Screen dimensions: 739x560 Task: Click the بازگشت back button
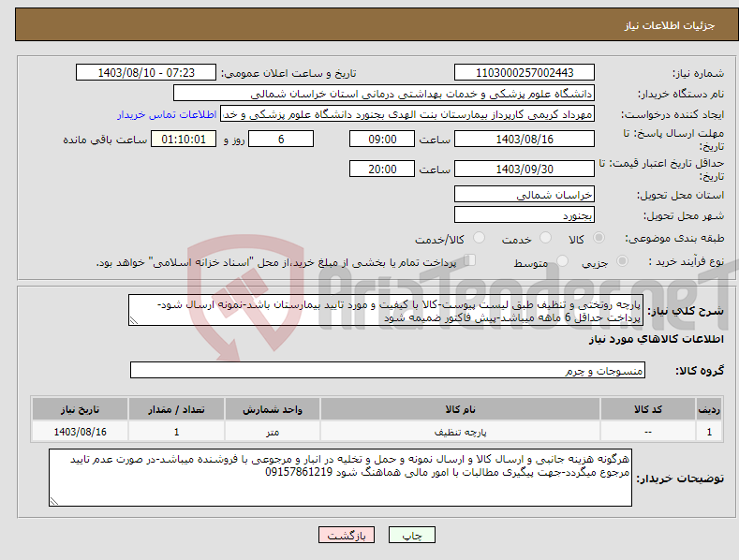[347, 535]
